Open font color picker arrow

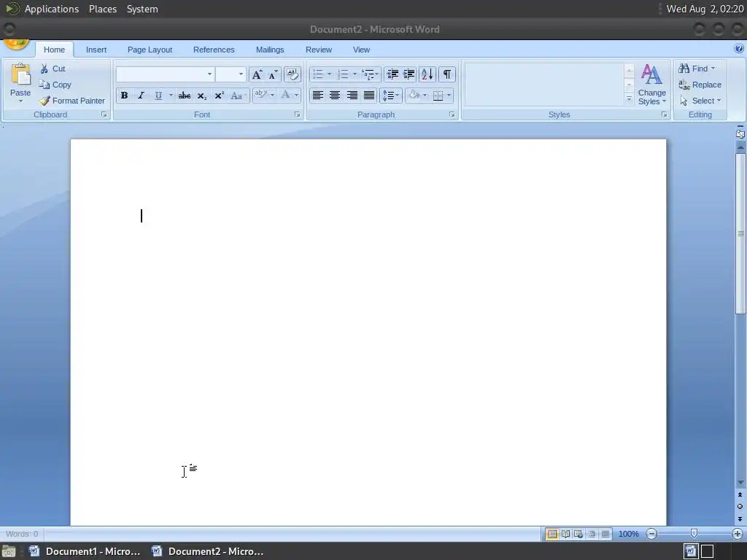click(296, 96)
